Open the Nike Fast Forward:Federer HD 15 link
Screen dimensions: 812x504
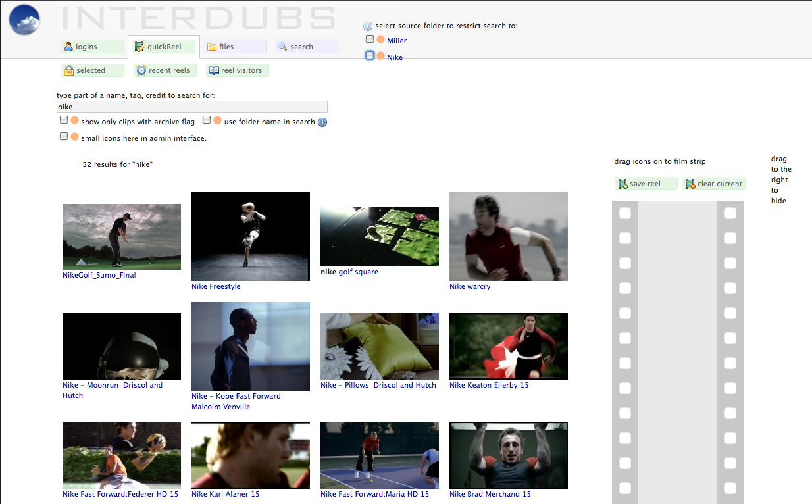120,494
